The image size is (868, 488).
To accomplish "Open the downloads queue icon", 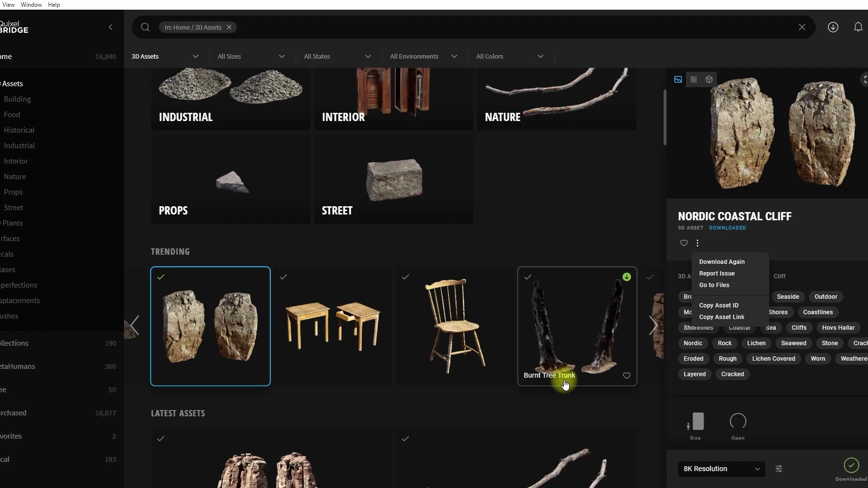I will [833, 27].
